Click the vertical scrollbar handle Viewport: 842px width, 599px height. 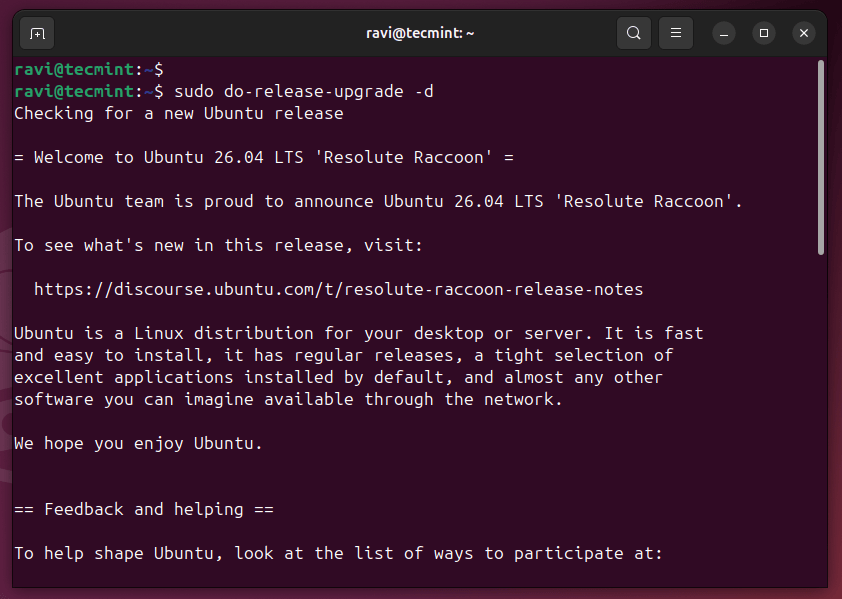pos(821,157)
